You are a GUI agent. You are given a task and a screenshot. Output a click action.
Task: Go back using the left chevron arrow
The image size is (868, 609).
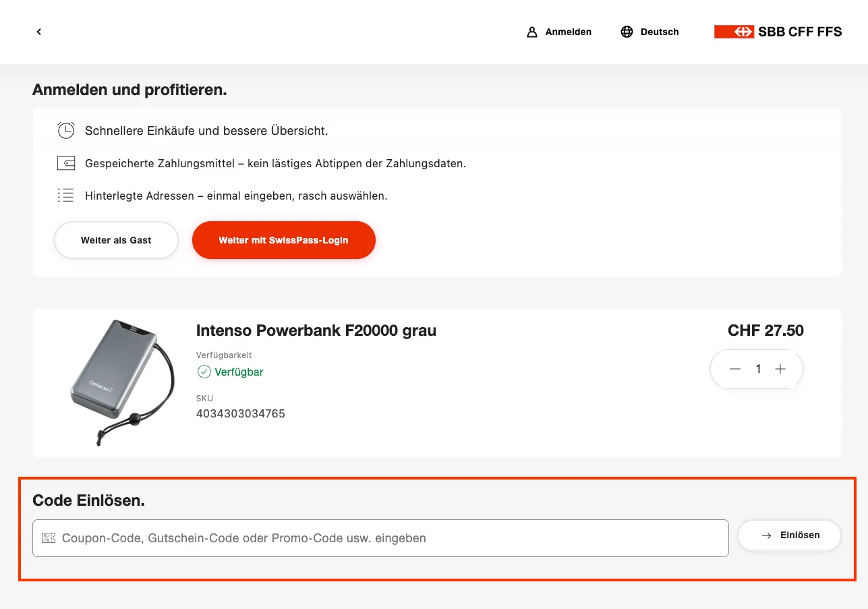[39, 32]
